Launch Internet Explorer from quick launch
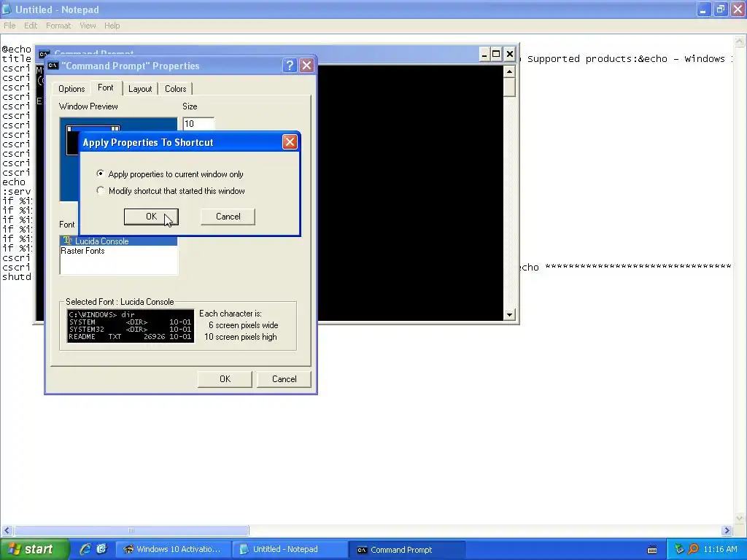The width and height of the screenshot is (747, 560). [x=85, y=550]
